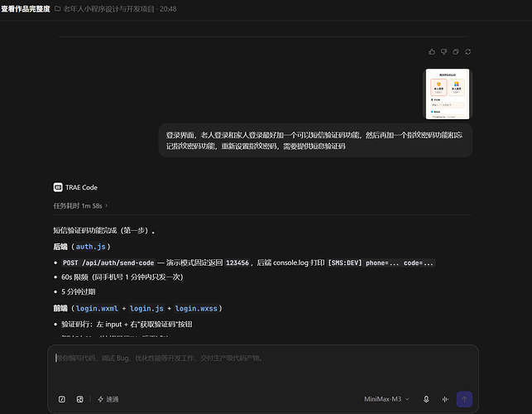Click the image attachment icon in the input bar
Screen dimensions: 532x414
pyautogui.click(x=79, y=399)
